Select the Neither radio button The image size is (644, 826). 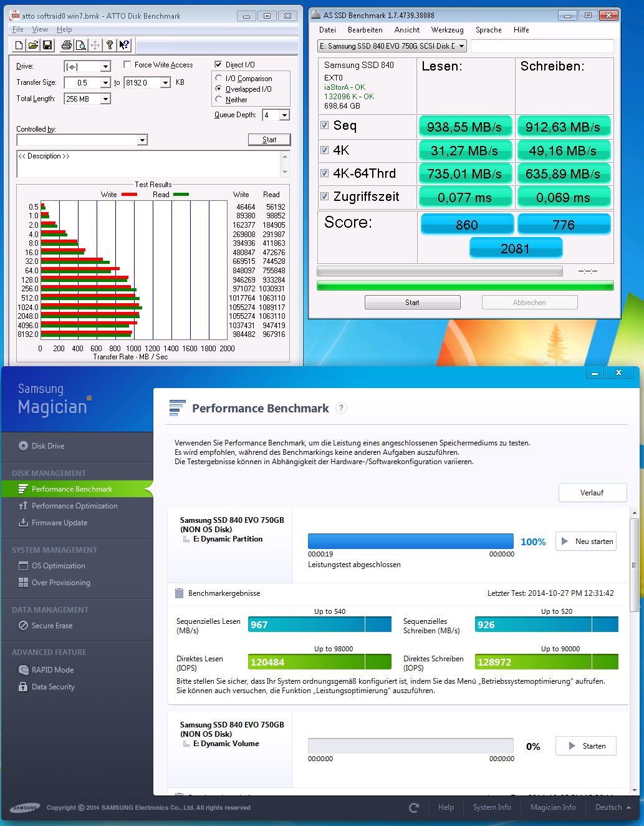[x=219, y=99]
